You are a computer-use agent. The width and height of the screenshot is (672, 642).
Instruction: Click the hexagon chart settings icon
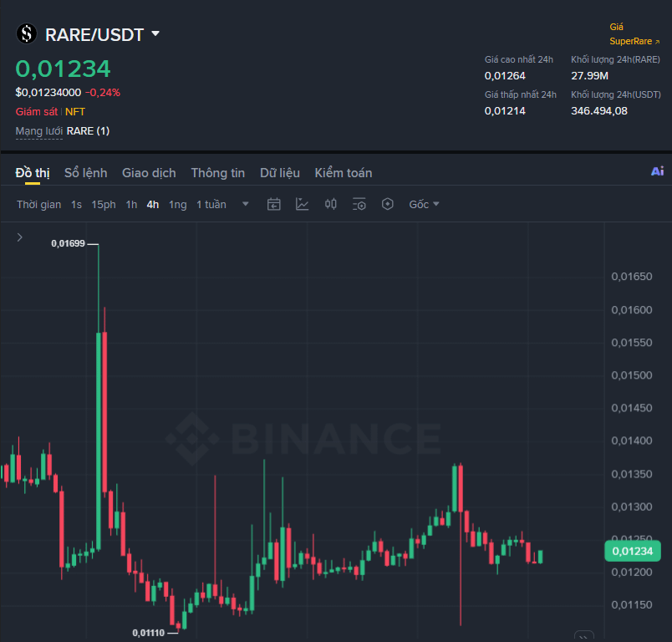coord(388,204)
